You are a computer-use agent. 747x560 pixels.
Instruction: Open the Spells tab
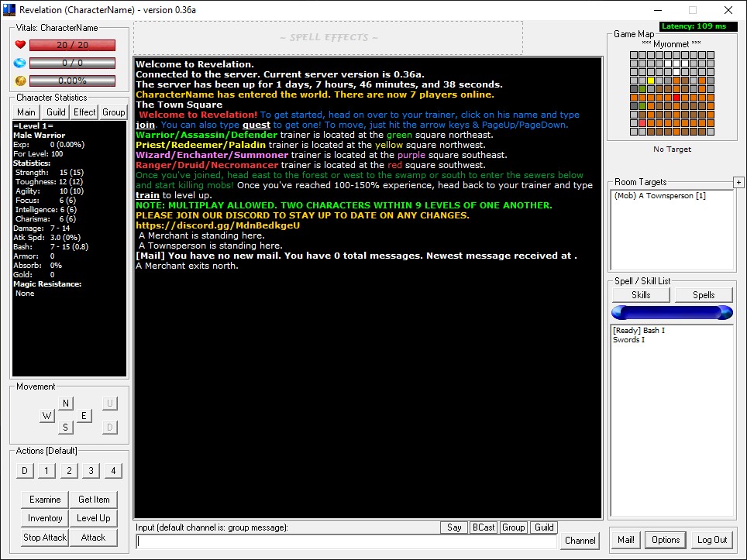point(704,294)
